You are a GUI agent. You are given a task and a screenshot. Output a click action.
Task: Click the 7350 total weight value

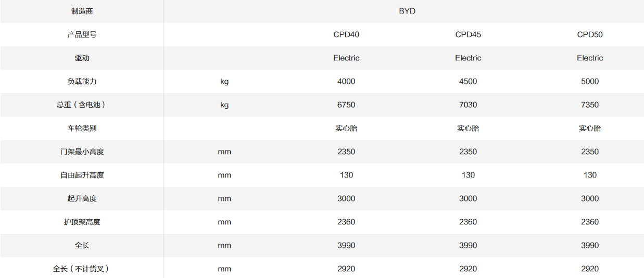point(590,105)
